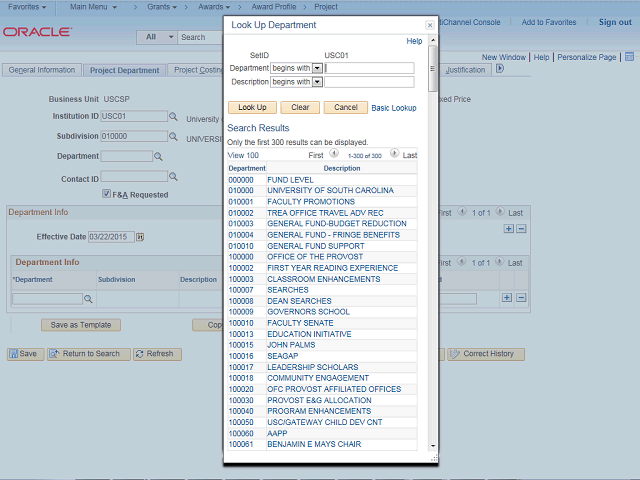The image size is (640, 480).
Task: Open the Grants breadcrumb menu
Action: 162,7
